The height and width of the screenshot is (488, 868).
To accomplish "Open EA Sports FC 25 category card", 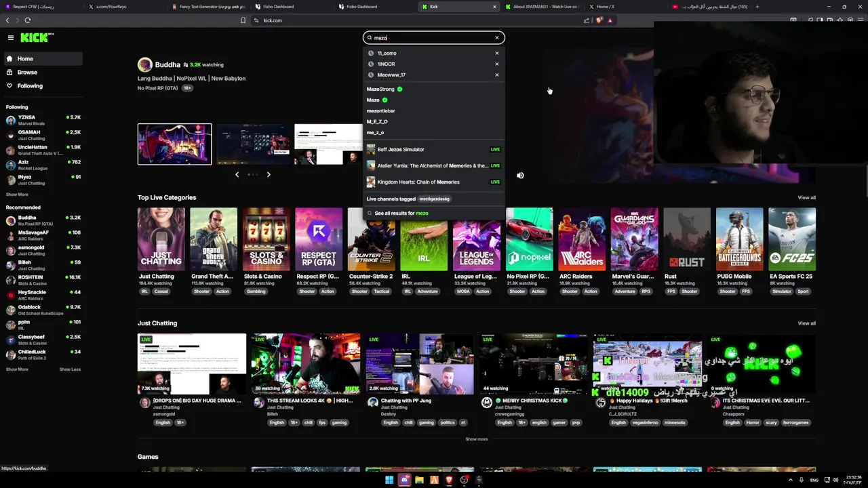I will [792, 239].
